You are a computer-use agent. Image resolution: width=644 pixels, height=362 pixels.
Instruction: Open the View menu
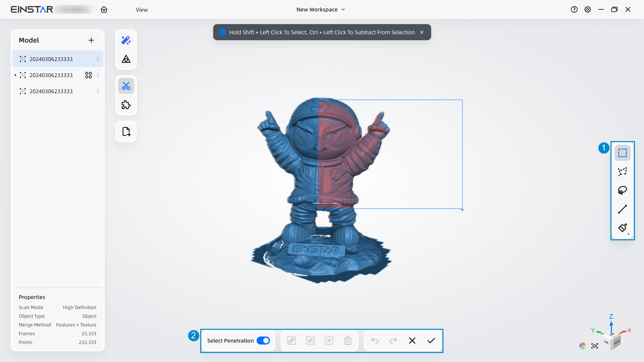tap(142, 10)
